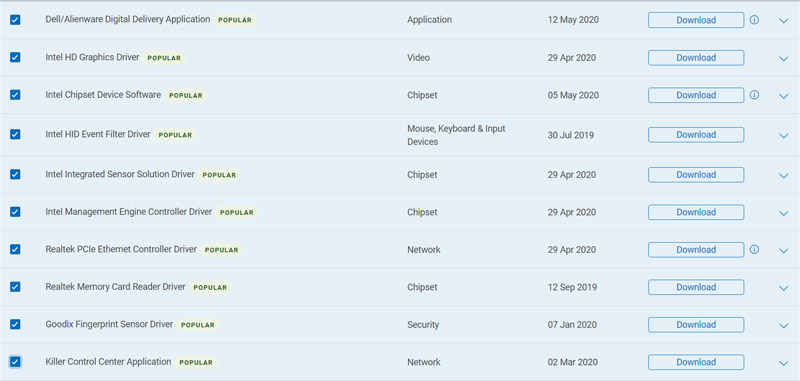Click POPULAR badge beside Intel Chipset Device Software
The image size is (800, 381).
tap(186, 95)
